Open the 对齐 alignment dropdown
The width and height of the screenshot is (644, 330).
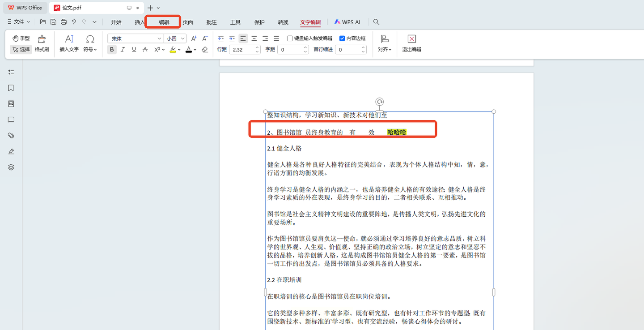pyautogui.click(x=384, y=43)
